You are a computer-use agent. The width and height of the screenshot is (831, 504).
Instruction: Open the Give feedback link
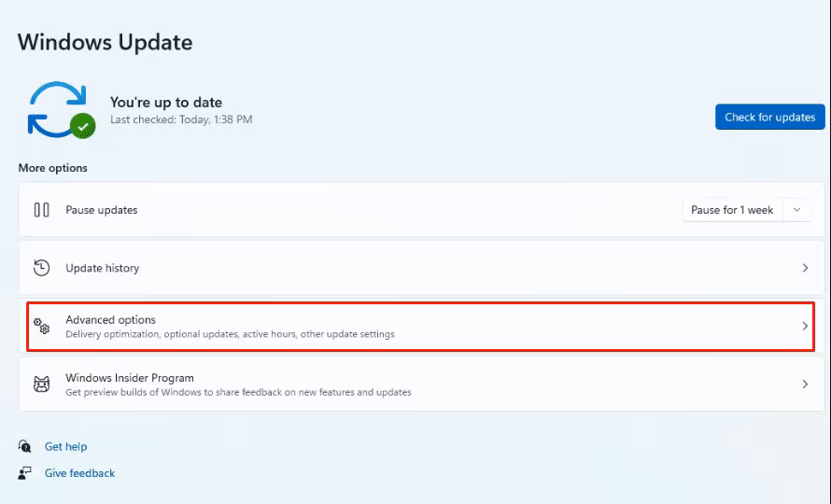79,473
